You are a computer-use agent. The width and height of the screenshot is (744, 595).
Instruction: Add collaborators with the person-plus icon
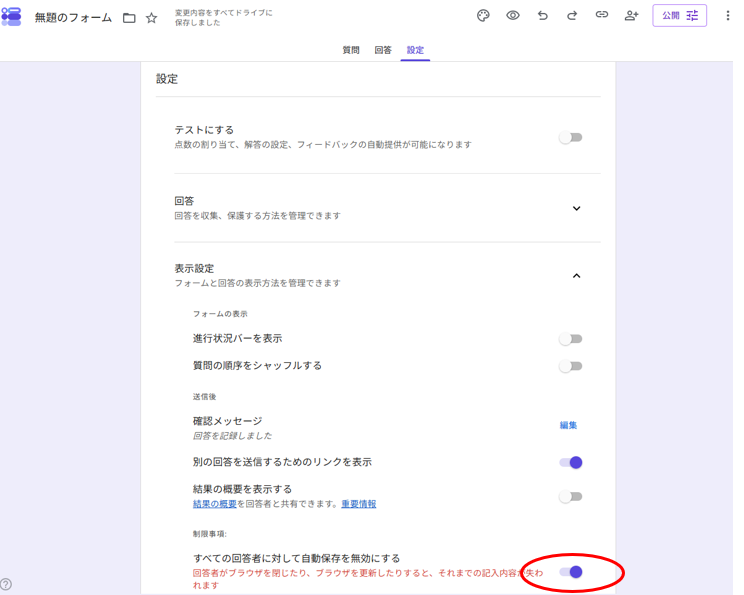click(x=631, y=16)
